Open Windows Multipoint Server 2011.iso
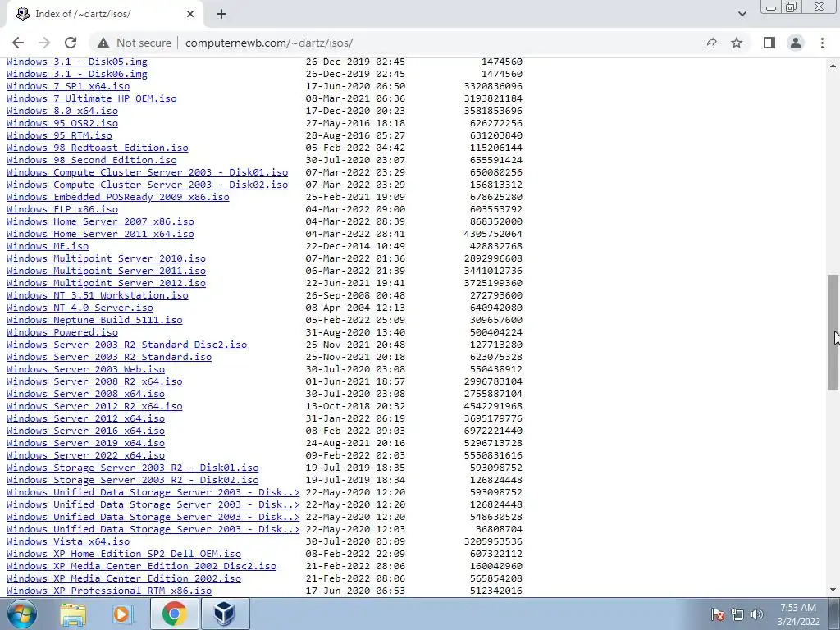 click(x=106, y=271)
